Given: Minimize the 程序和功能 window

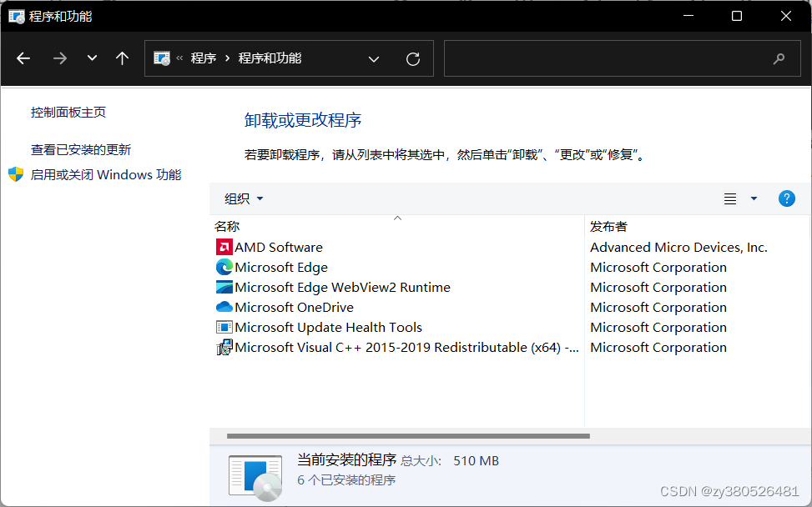Looking at the screenshot, I should pos(688,16).
